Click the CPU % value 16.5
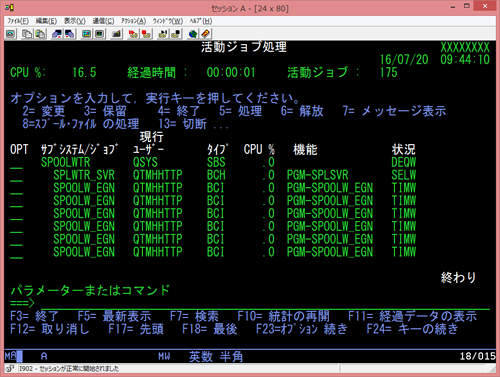500x377 pixels. point(84,72)
